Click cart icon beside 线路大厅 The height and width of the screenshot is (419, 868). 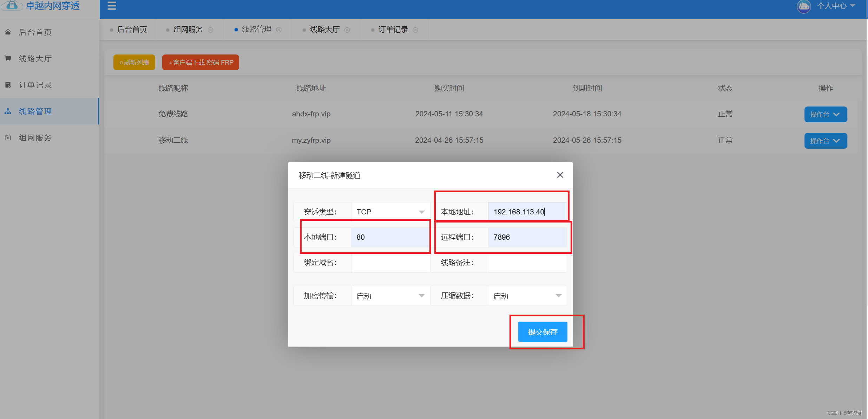coord(8,58)
